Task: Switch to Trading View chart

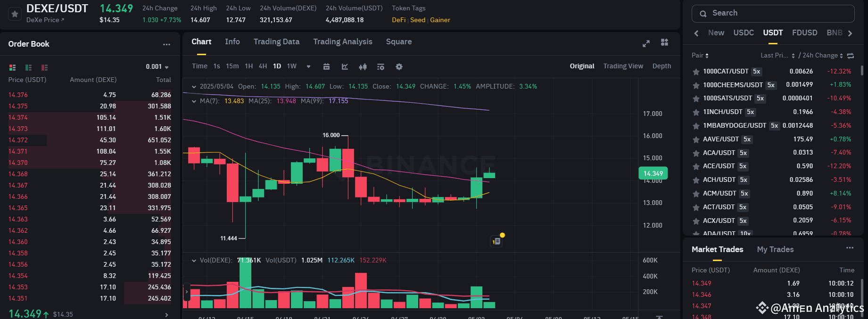Action: [623, 66]
